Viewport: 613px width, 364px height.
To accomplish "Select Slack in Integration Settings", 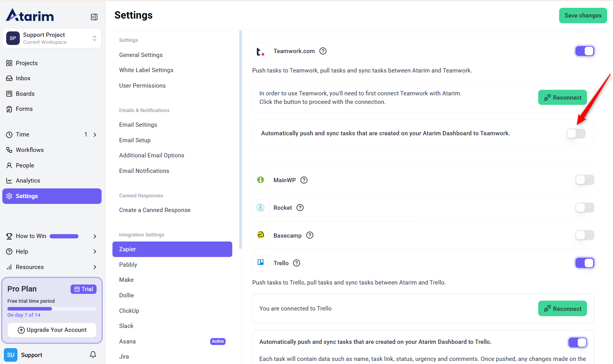I will click(x=126, y=326).
